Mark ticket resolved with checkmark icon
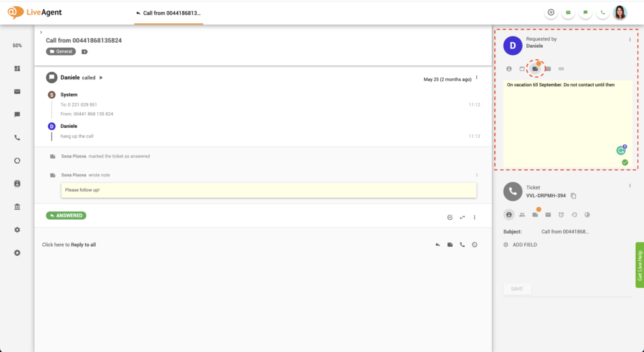The width and height of the screenshot is (644, 352). (x=450, y=217)
